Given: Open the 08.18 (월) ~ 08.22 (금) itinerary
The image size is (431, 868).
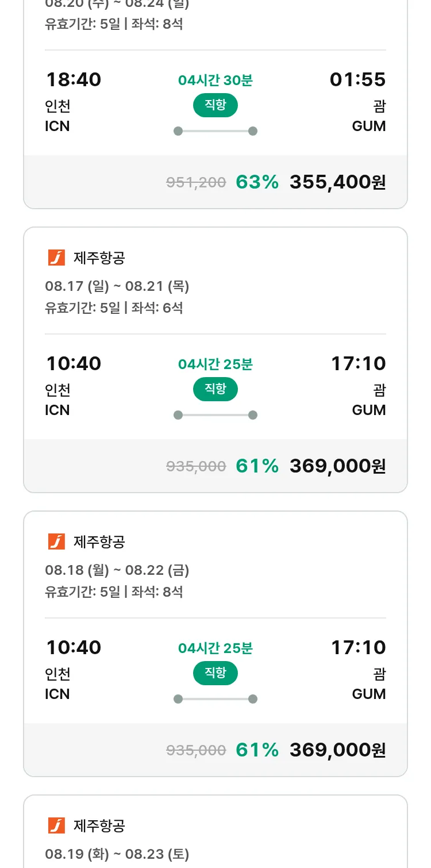Looking at the screenshot, I should (x=117, y=570).
